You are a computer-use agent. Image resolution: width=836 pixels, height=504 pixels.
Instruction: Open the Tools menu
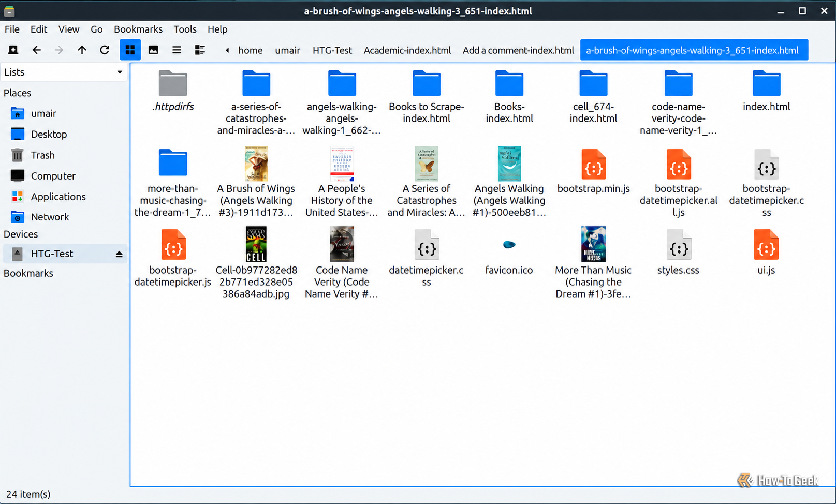[185, 29]
